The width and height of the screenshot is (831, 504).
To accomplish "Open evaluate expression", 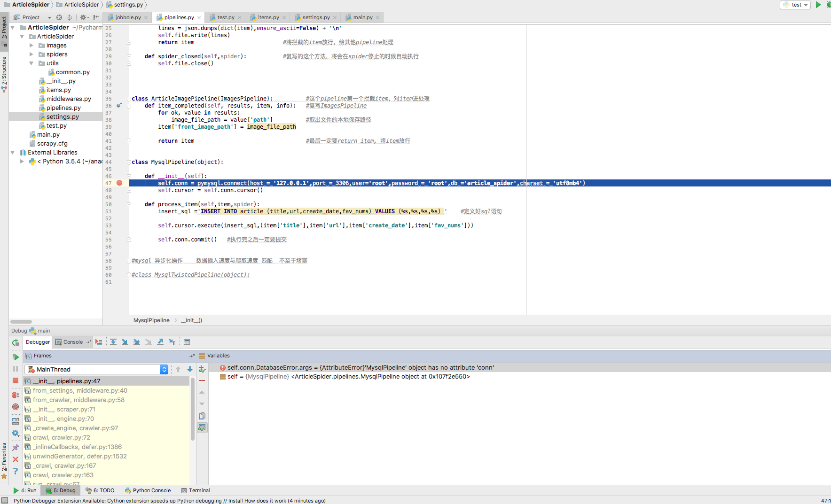I will (x=187, y=342).
